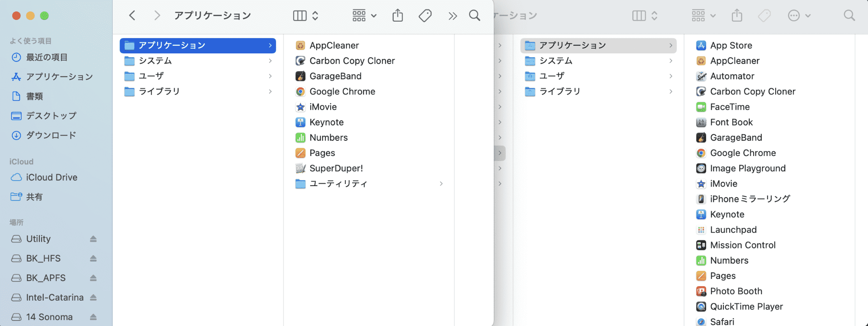This screenshot has height=326, width=868.
Task: Open デスクトップ in the sidebar
Action: click(x=44, y=116)
